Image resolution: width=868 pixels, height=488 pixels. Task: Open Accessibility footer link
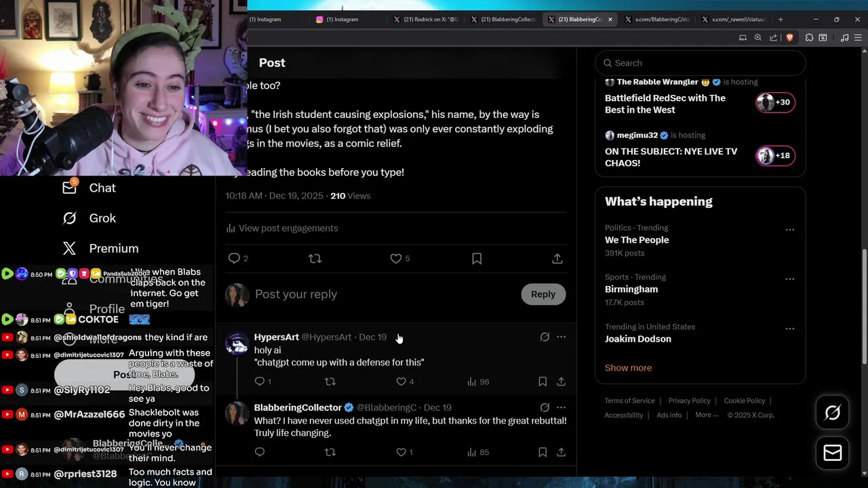coord(623,415)
